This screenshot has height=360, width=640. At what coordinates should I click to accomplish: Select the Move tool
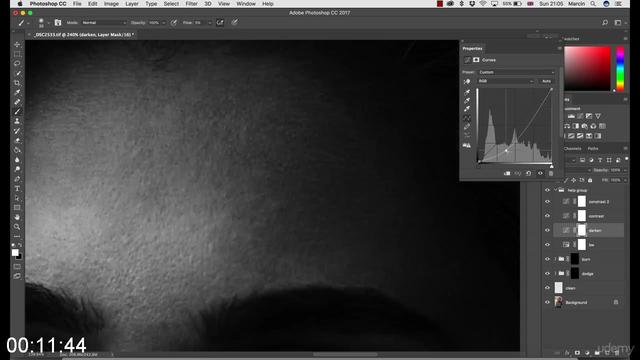click(17, 44)
